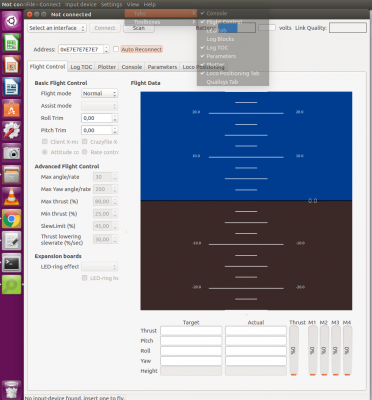The image size is (372, 400).
Task: Toggle Console in the Tabs submenu
Action: click(x=233, y=13)
